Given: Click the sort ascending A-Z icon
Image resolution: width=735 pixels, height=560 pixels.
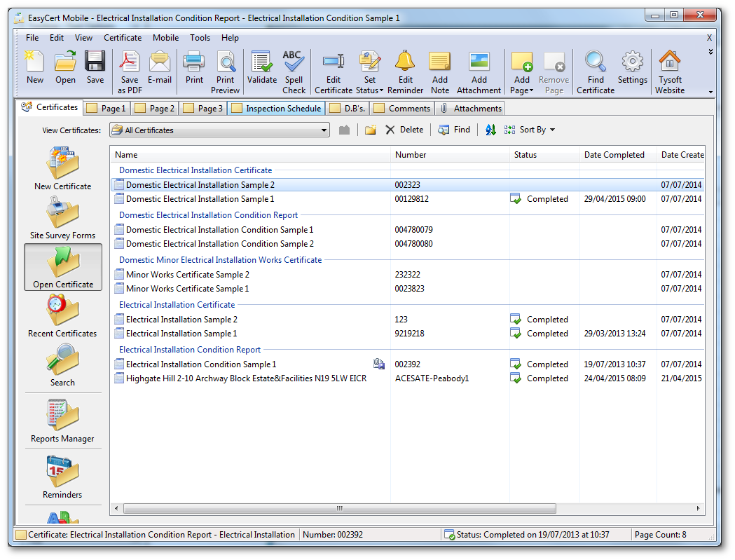Looking at the screenshot, I should pyautogui.click(x=490, y=130).
